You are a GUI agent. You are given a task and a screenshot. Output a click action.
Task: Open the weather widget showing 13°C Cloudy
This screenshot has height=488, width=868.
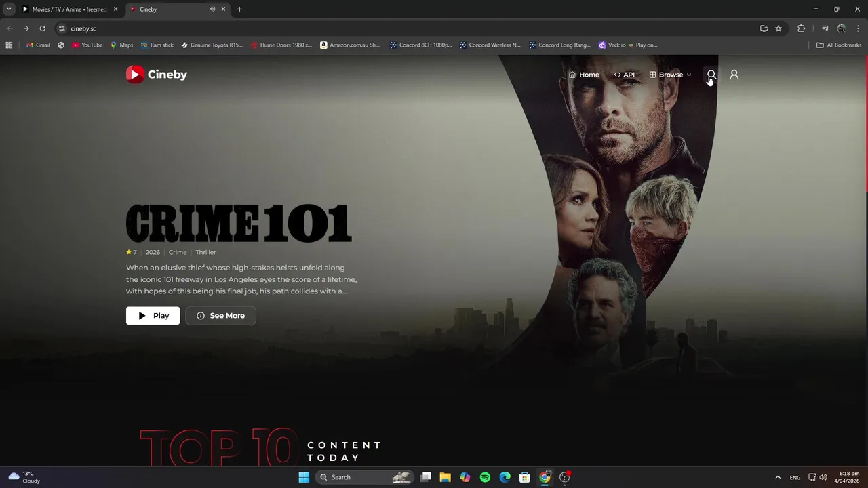(24, 477)
